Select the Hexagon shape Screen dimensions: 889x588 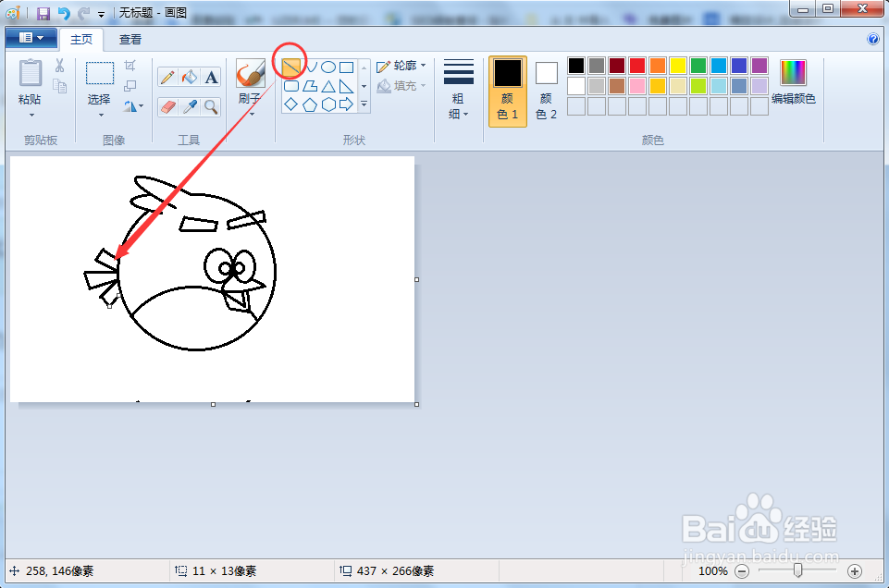tap(328, 104)
